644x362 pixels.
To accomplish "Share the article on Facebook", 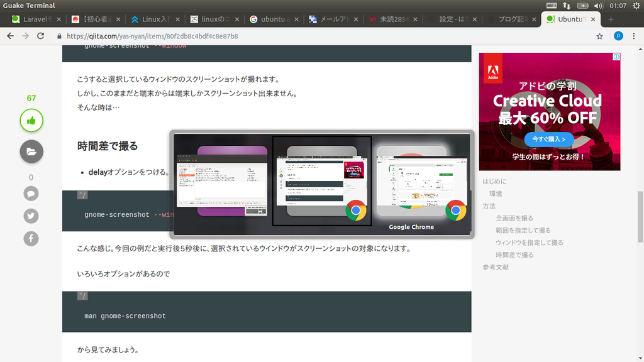I will tap(31, 238).
